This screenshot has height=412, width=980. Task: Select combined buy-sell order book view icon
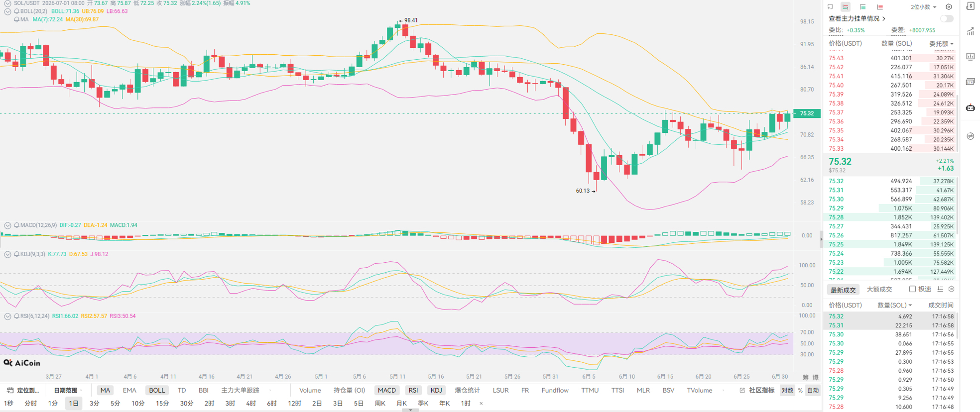click(846, 7)
